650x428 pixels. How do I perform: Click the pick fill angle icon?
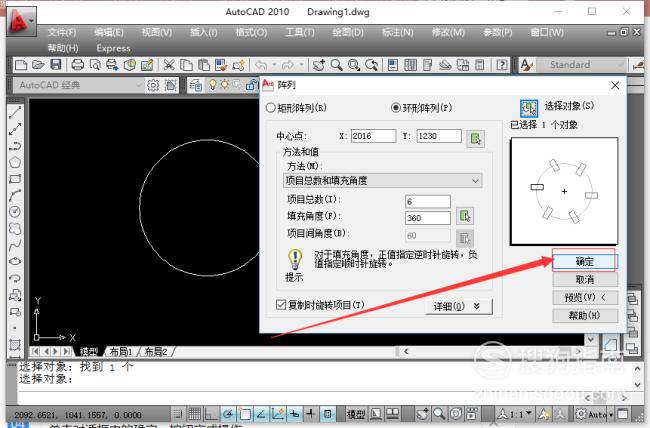pyautogui.click(x=465, y=216)
